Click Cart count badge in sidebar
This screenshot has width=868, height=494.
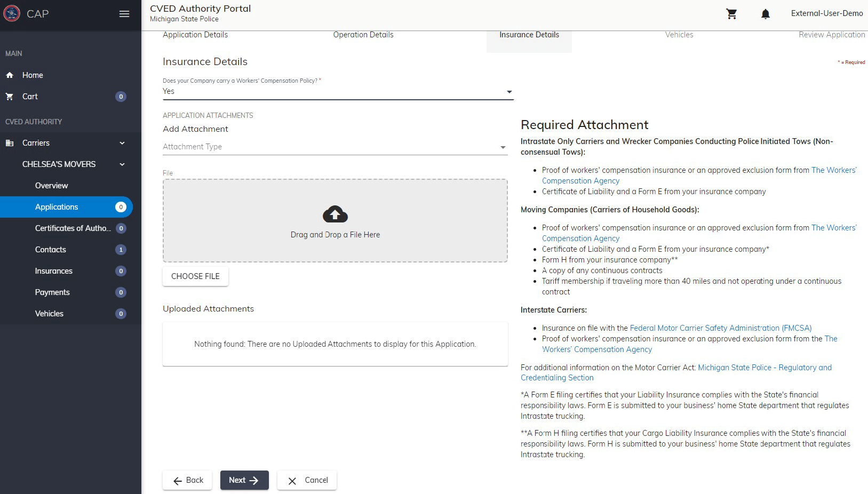121,97
